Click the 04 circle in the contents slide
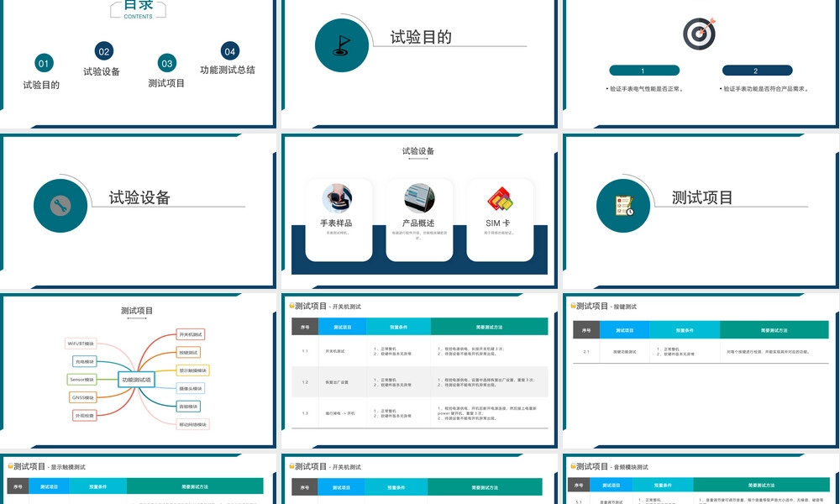Image resolution: width=840 pixels, height=504 pixels. point(230,51)
